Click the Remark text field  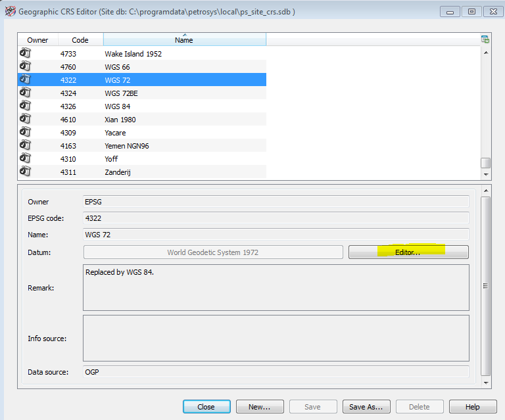[276, 287]
